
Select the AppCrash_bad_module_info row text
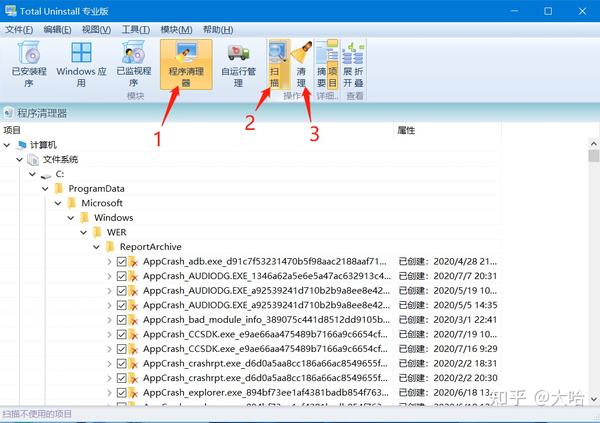tap(267, 320)
